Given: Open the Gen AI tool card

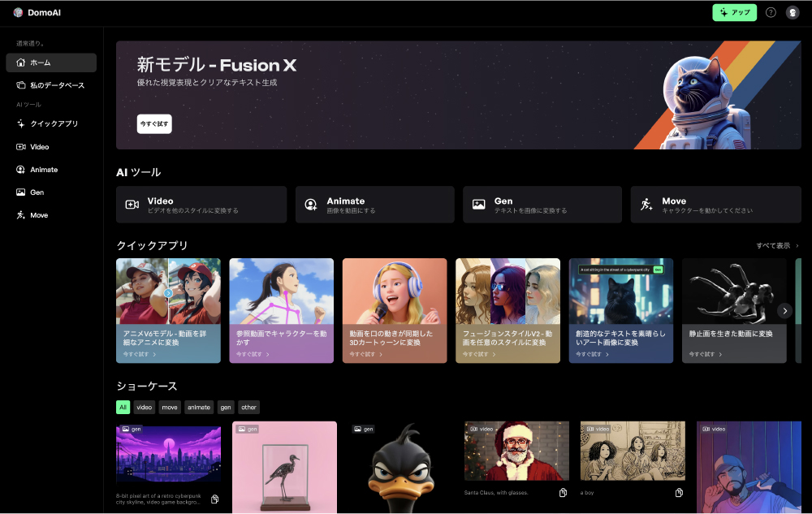Looking at the screenshot, I should click(x=542, y=205).
